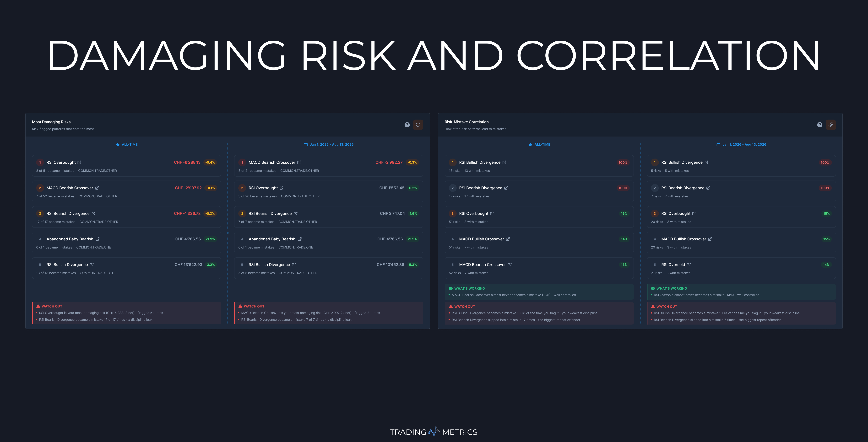Screen dimensions: 868x442
Task: Click CHF -2'992.27 amount in 2026 column
Action: point(389,162)
